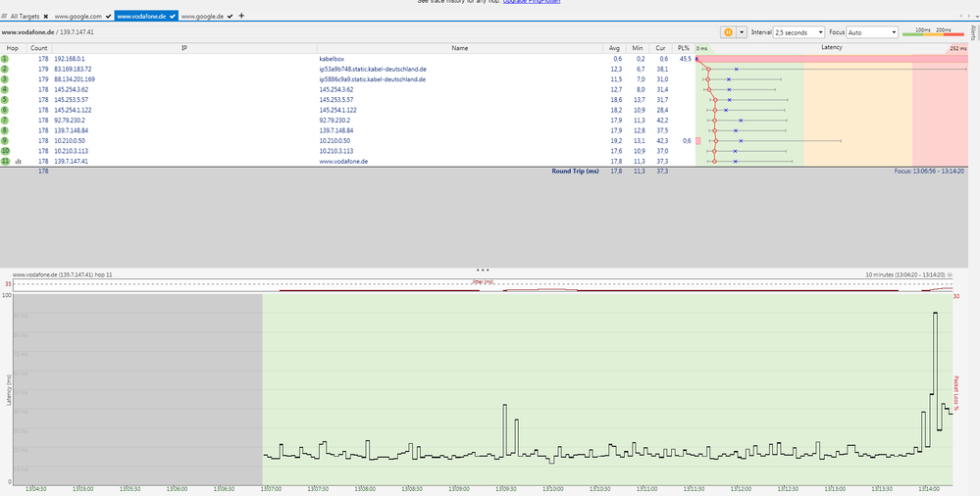
Task: Select IP 192.168.0.1 in hop 1
Action: (70, 59)
